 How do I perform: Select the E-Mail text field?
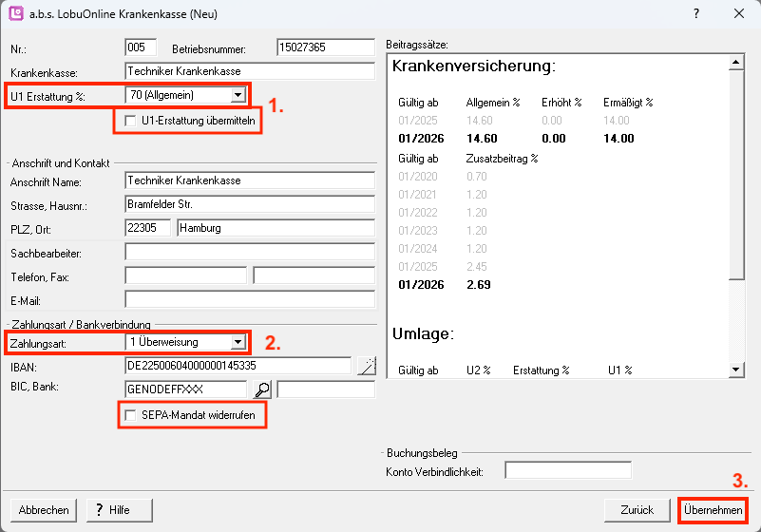(250, 300)
